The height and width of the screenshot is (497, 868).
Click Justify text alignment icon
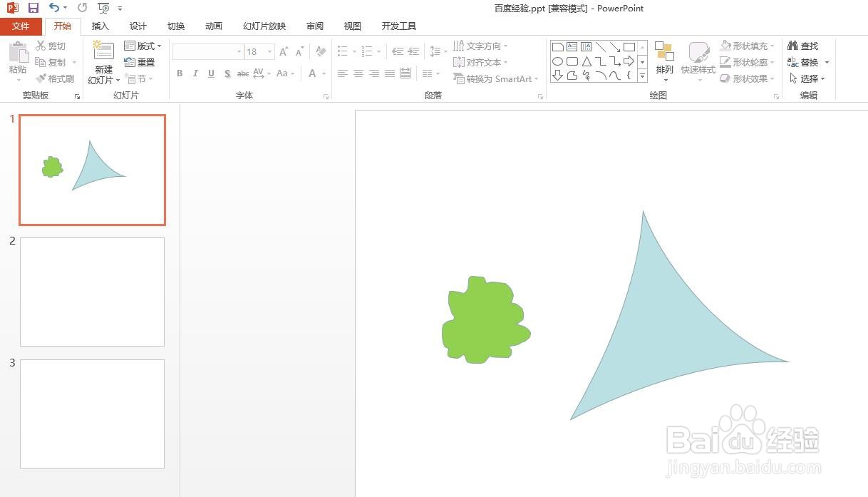(390, 73)
